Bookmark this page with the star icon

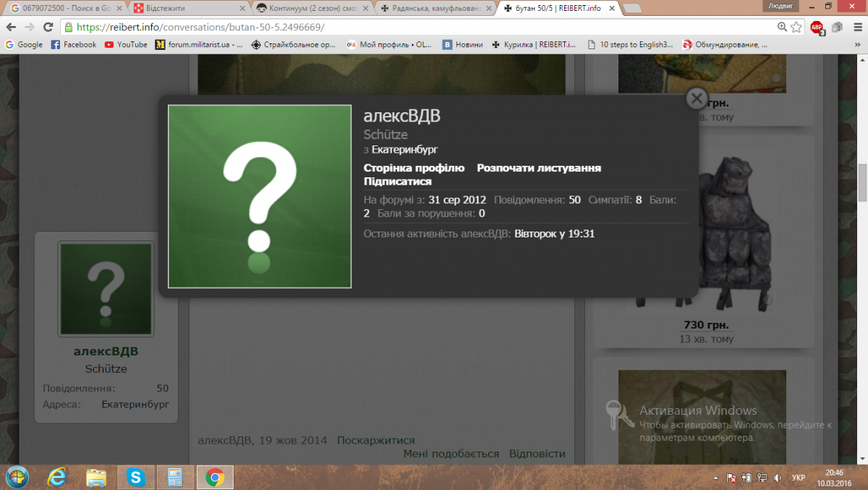tap(796, 27)
